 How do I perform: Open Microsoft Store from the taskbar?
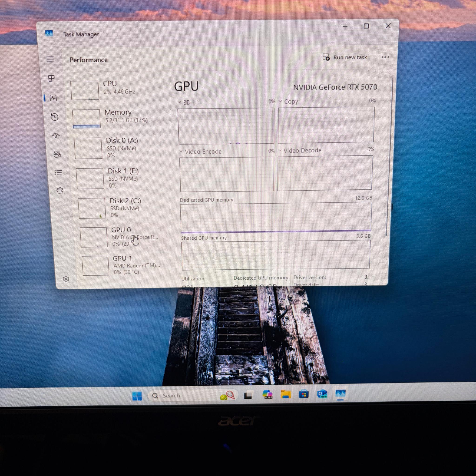[304, 394]
